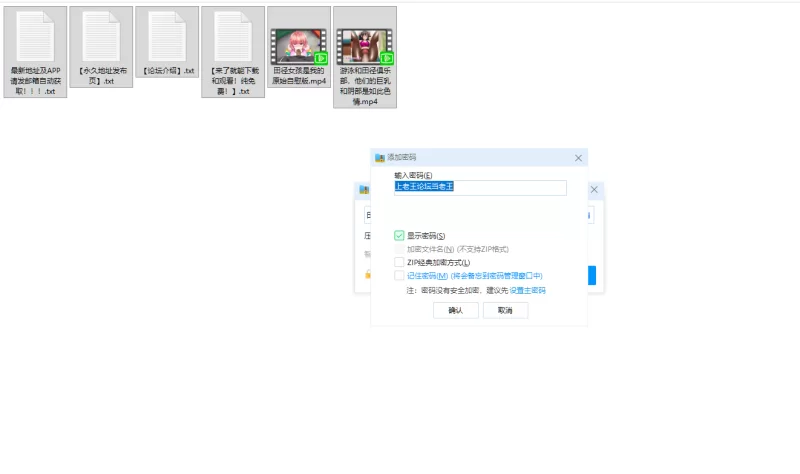
Task: Click the folder icon in 添加密码 title bar
Action: click(x=380, y=158)
